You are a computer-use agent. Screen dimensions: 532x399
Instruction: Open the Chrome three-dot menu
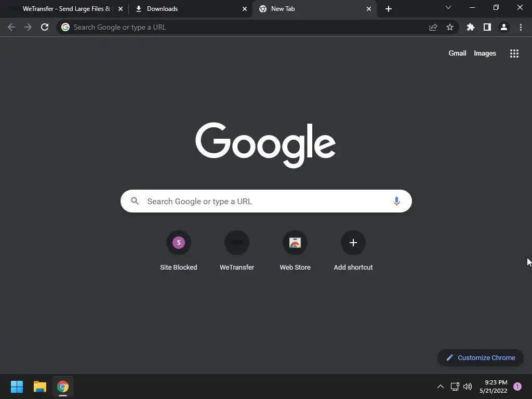click(x=521, y=27)
